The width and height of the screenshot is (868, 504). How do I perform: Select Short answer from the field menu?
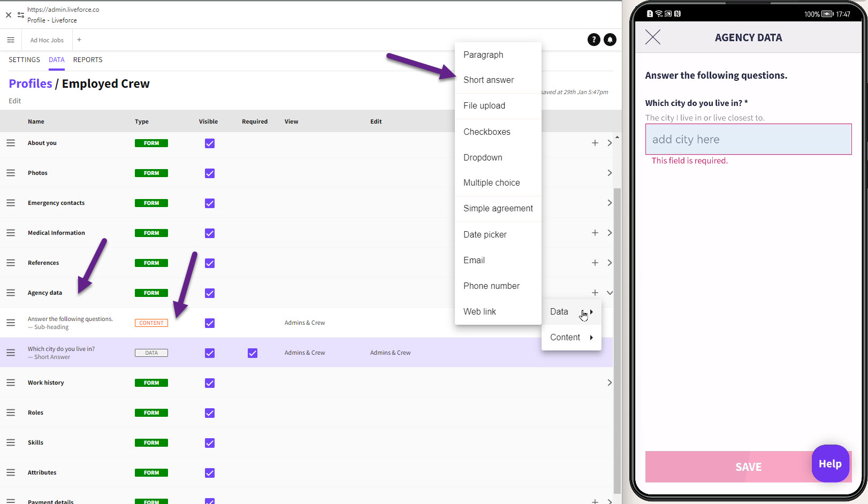point(488,80)
